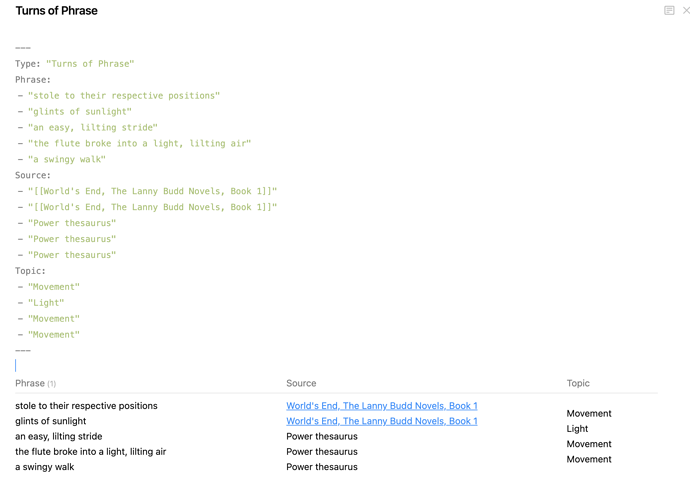The image size is (690, 485).
Task: Select table cell 'an easy, lilting stride'
Action: point(59,437)
